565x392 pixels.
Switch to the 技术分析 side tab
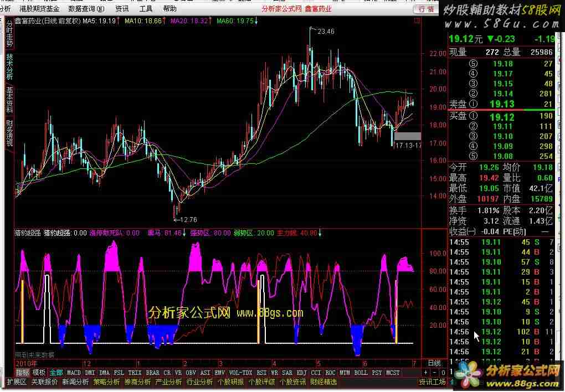[x=9, y=66]
